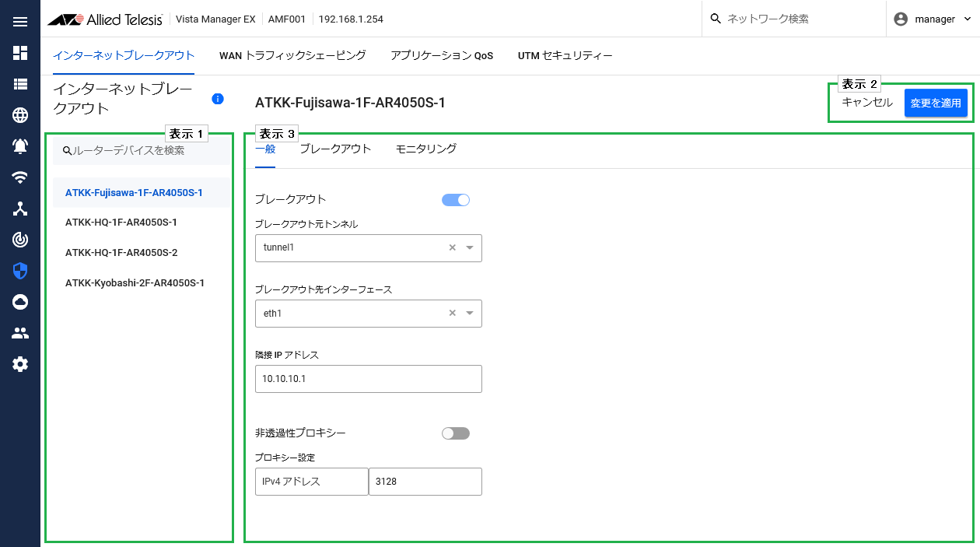Image resolution: width=980 pixels, height=547 pixels.
Task: Click the Vista Manager EX header text
Action: (215, 19)
